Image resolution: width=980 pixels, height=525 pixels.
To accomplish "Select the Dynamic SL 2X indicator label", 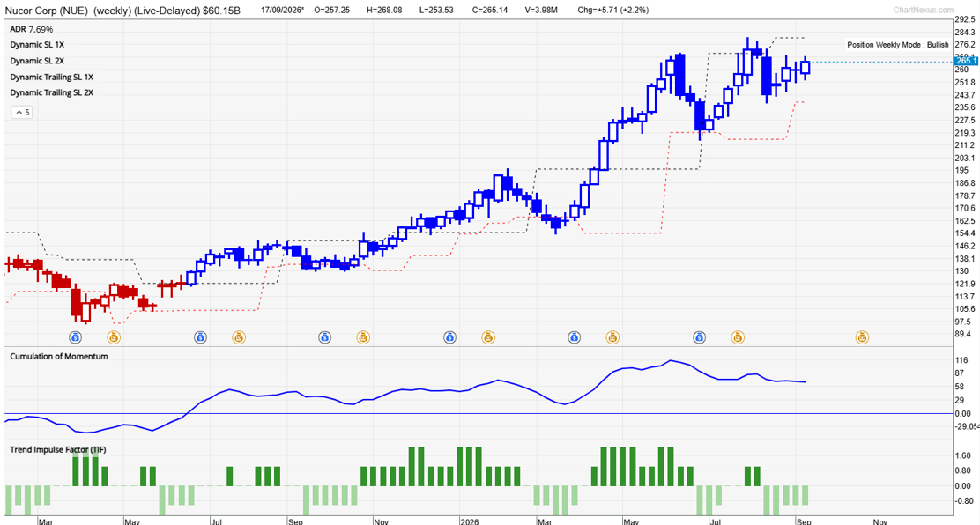I will click(x=37, y=62).
